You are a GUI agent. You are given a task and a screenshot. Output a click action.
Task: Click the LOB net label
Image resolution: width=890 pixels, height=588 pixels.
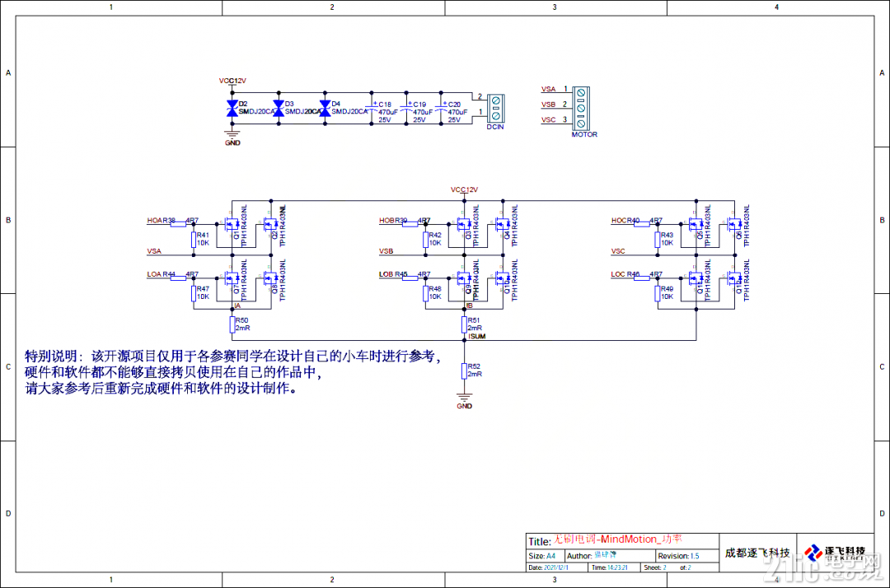coord(386,274)
